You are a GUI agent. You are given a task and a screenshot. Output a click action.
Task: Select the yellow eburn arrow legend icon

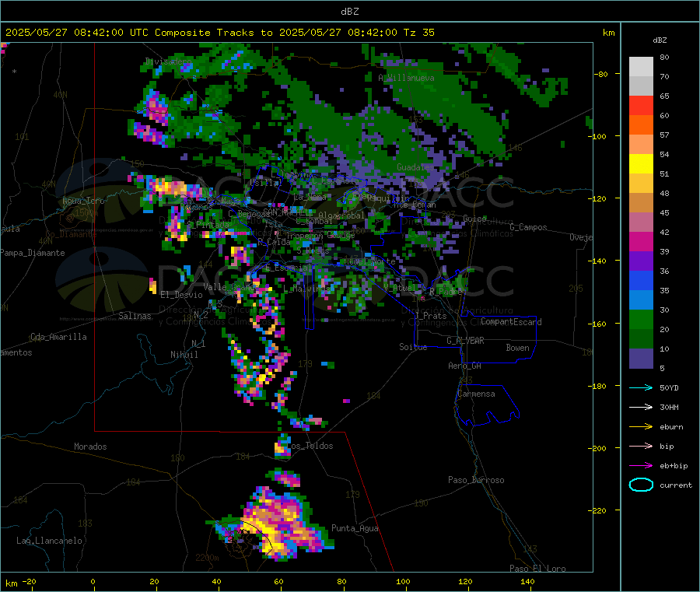click(x=641, y=427)
